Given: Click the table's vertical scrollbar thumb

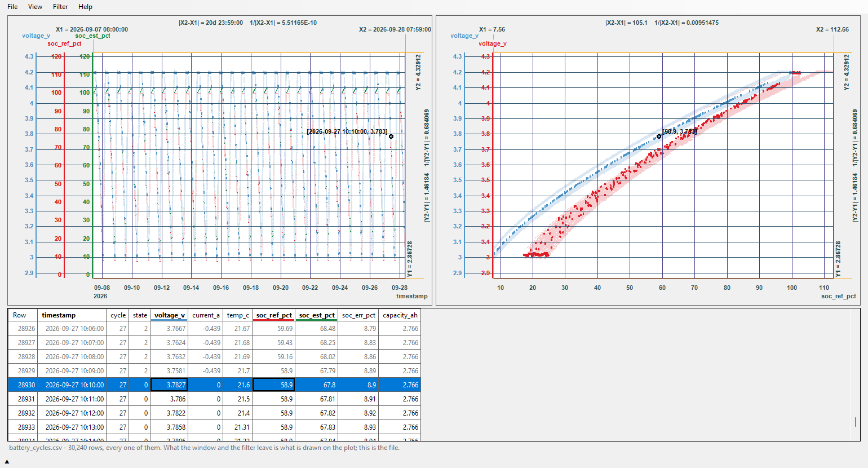Looking at the screenshot, I should pyautogui.click(x=856, y=422).
